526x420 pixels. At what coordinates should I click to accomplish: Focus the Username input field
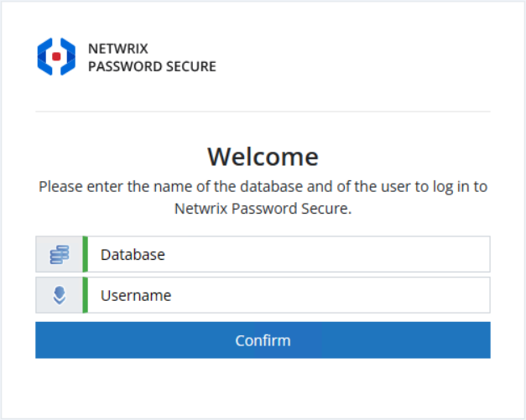[x=285, y=295]
